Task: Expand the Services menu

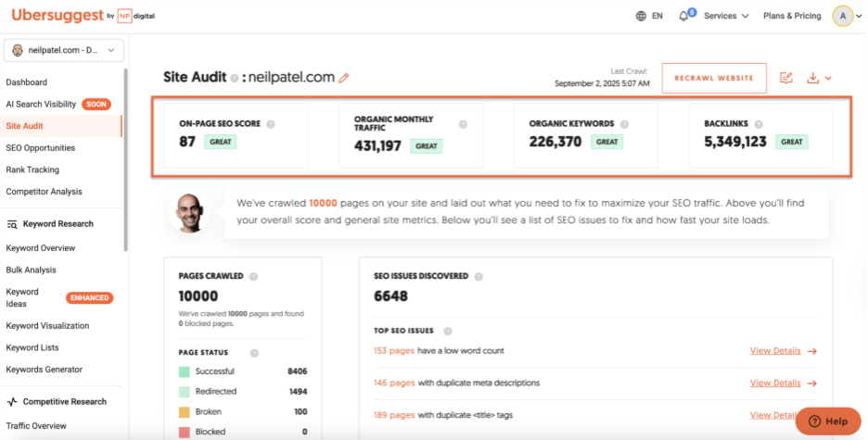Action: coord(726,16)
